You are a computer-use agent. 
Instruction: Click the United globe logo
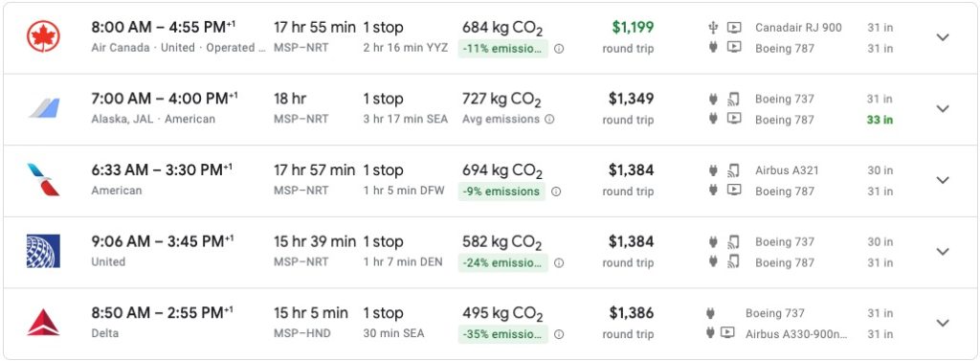43,251
